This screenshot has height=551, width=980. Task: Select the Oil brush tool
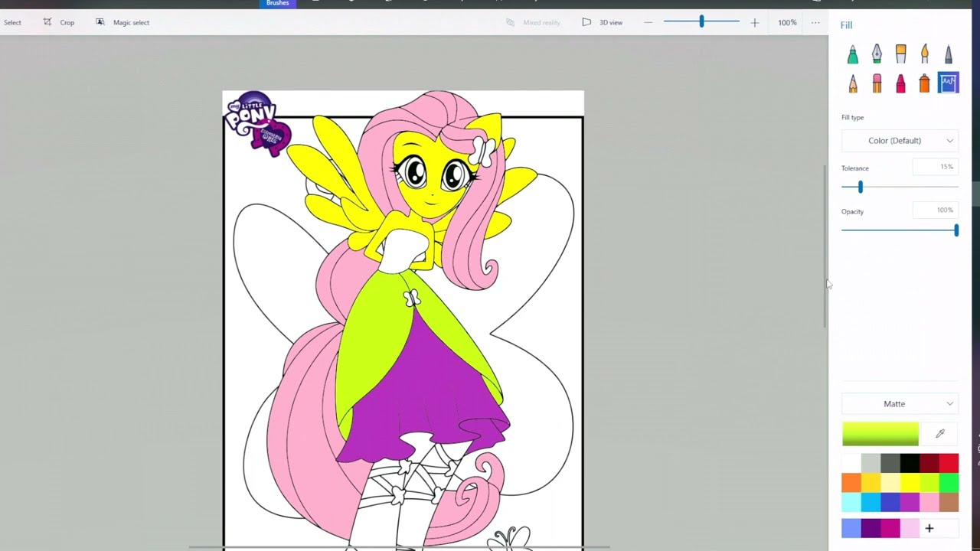[x=901, y=54]
